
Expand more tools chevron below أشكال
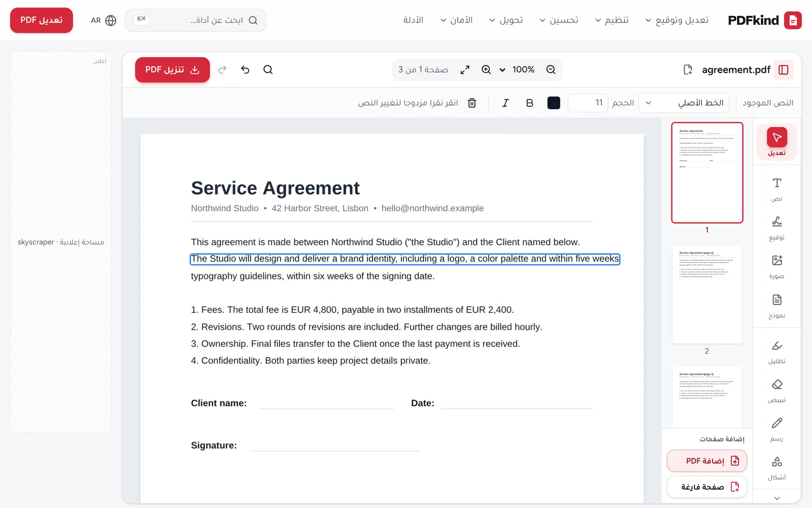776,498
